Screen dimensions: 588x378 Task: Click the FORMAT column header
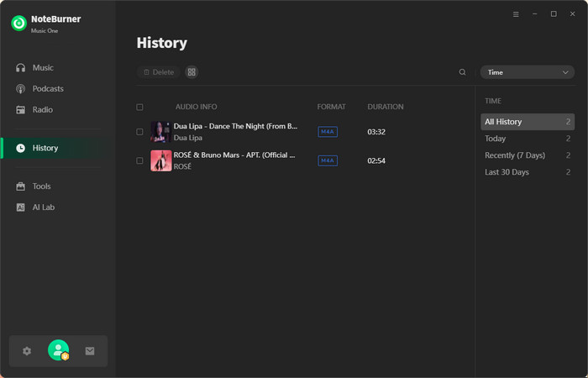(332, 107)
